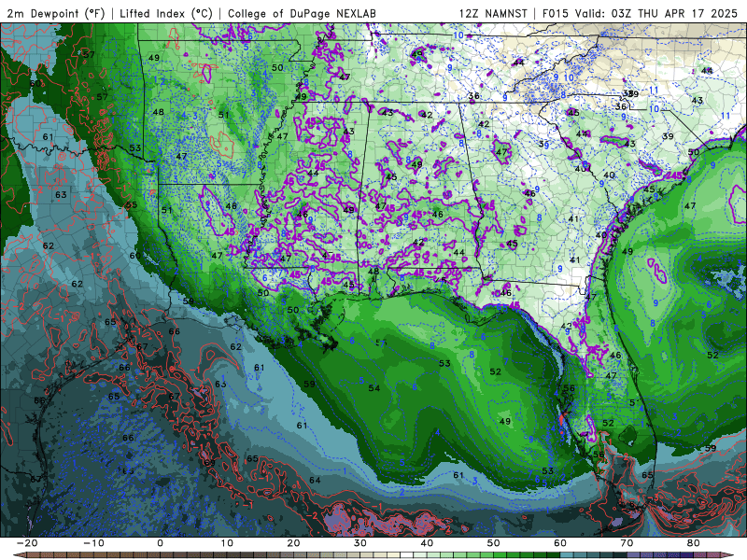Click the "10" tick label on the color scale
The image size is (747, 560).
pos(227,543)
